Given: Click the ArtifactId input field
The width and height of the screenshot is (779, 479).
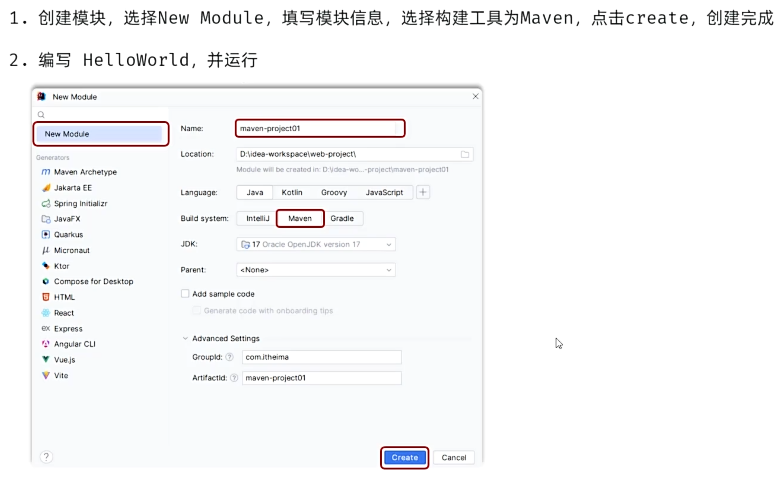Looking at the screenshot, I should point(321,378).
